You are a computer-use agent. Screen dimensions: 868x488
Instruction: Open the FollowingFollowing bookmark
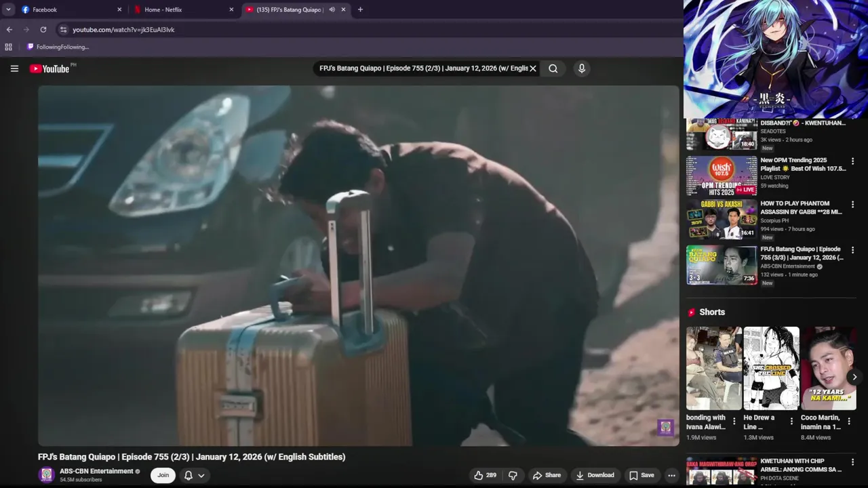click(58, 47)
